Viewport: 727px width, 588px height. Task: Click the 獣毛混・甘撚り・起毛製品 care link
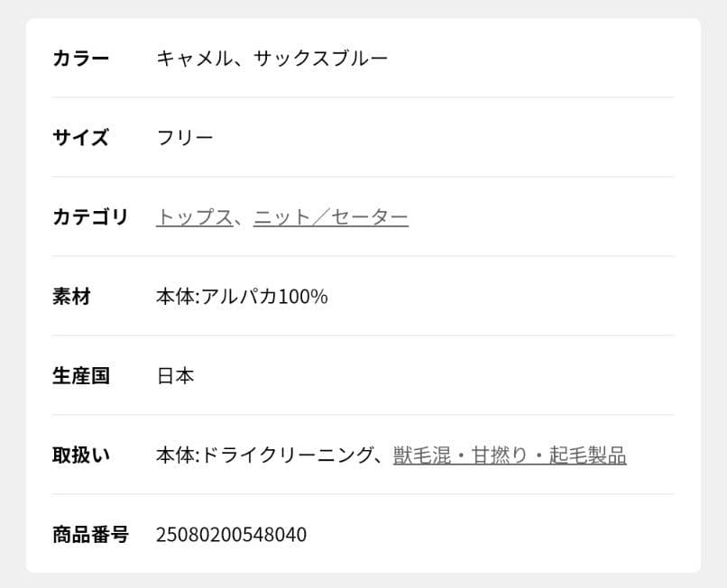tap(510, 455)
